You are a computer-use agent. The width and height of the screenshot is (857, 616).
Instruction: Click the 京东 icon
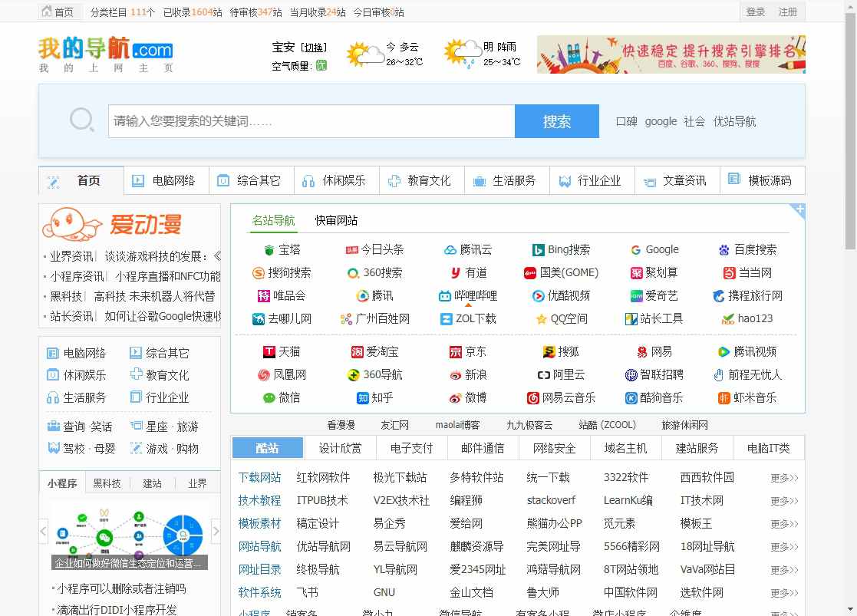[x=455, y=352]
